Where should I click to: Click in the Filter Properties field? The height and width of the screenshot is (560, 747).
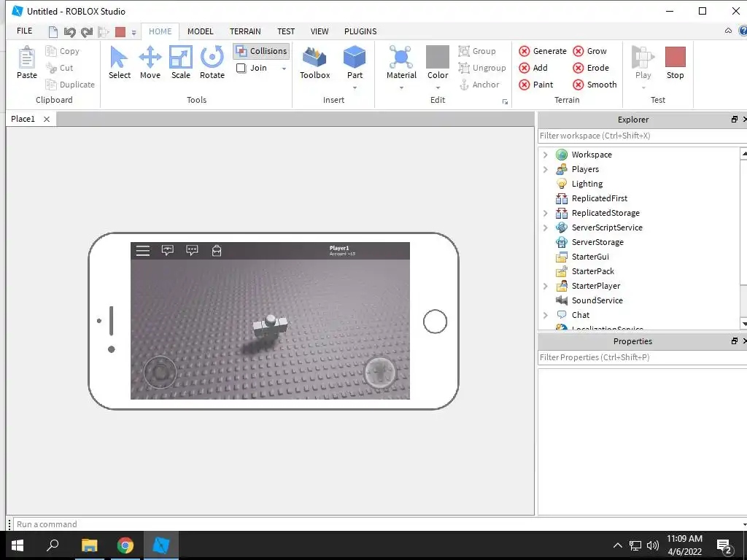(x=642, y=357)
